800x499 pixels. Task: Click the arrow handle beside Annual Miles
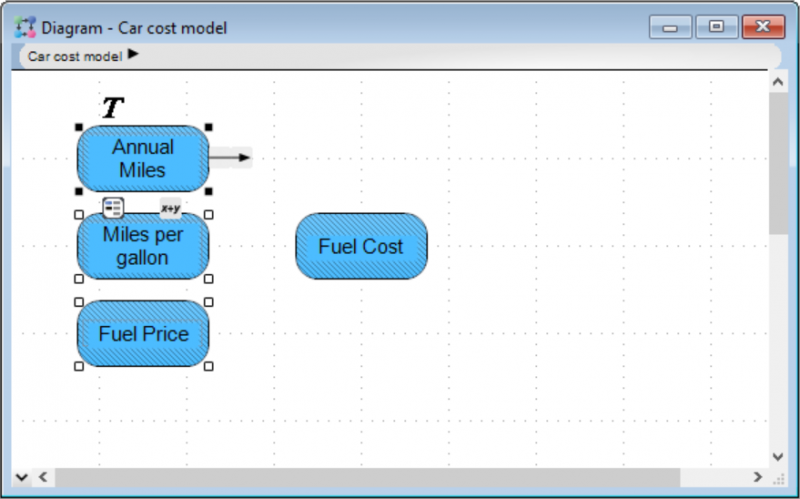click(230, 158)
